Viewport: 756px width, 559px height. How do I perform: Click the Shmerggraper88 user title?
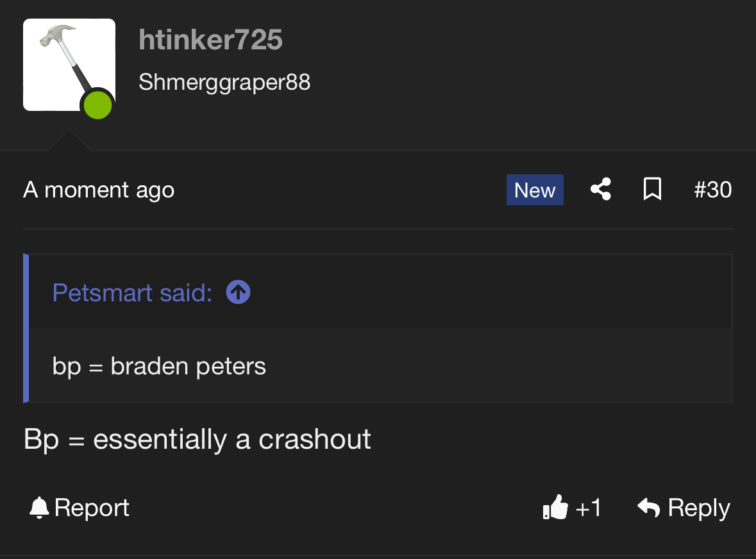point(224,82)
